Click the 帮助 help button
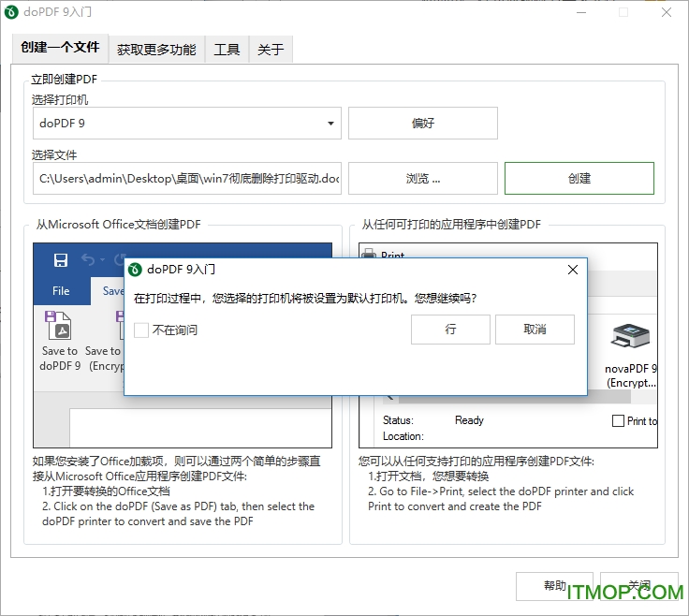The image size is (689, 616). (554, 586)
